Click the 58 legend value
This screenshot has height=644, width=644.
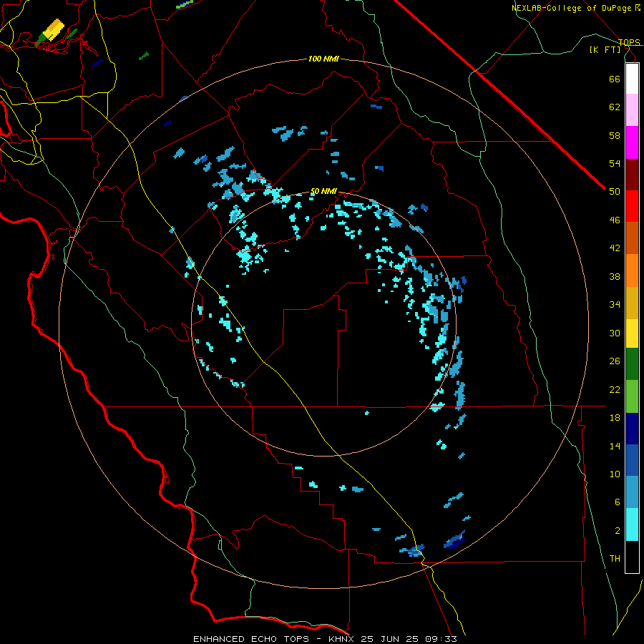(615, 135)
